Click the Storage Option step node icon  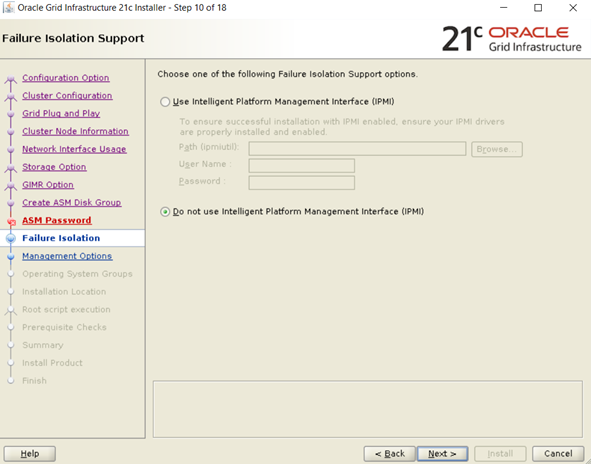(11, 168)
